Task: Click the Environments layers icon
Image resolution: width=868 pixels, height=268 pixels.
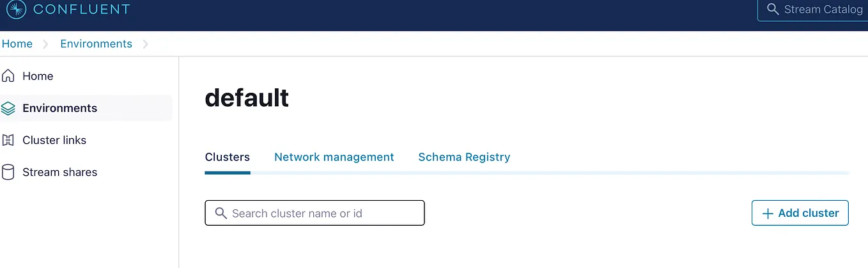Action: tap(8, 108)
